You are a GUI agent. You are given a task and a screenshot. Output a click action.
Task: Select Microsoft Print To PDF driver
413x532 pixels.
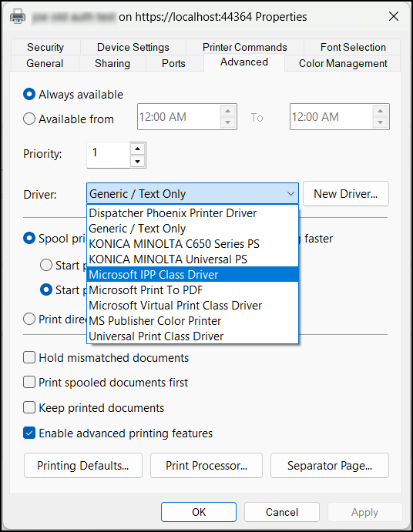(193, 289)
